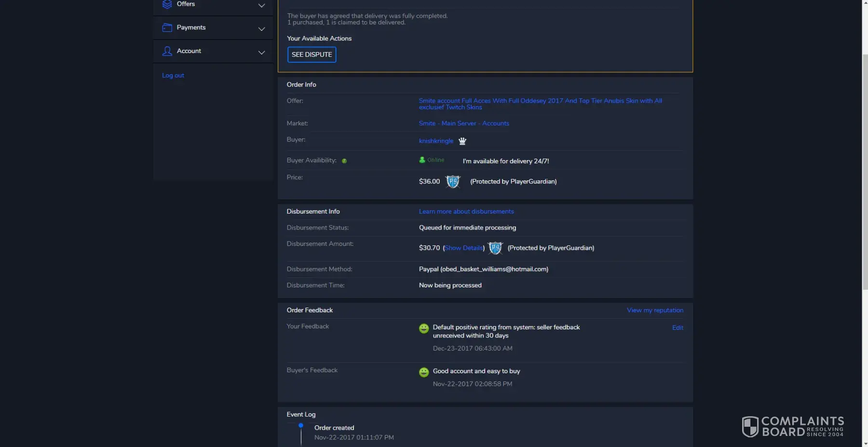Click Show Details for disbursement amount

tap(464, 248)
